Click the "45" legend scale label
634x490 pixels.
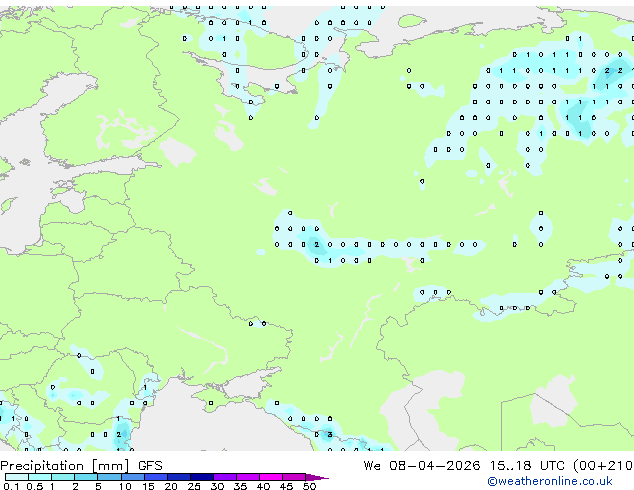(286, 486)
